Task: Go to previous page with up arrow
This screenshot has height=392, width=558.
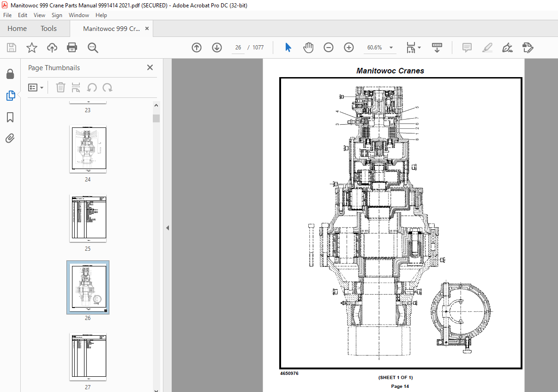Action: click(197, 48)
